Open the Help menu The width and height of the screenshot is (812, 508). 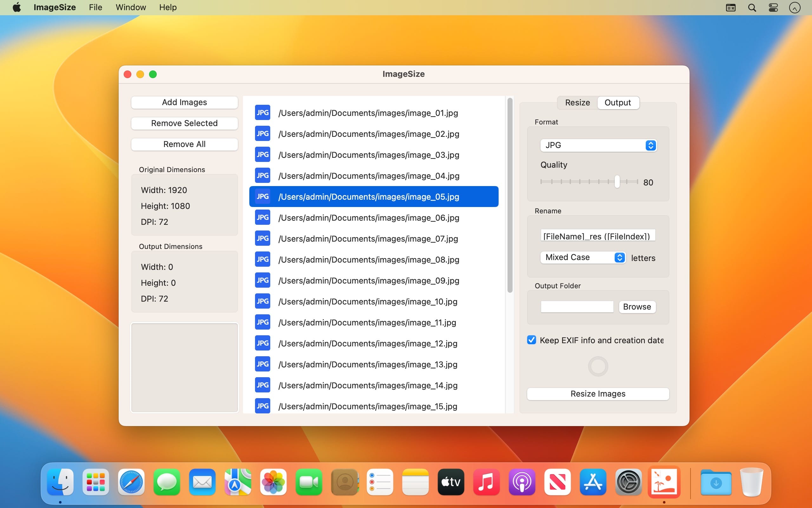click(168, 7)
